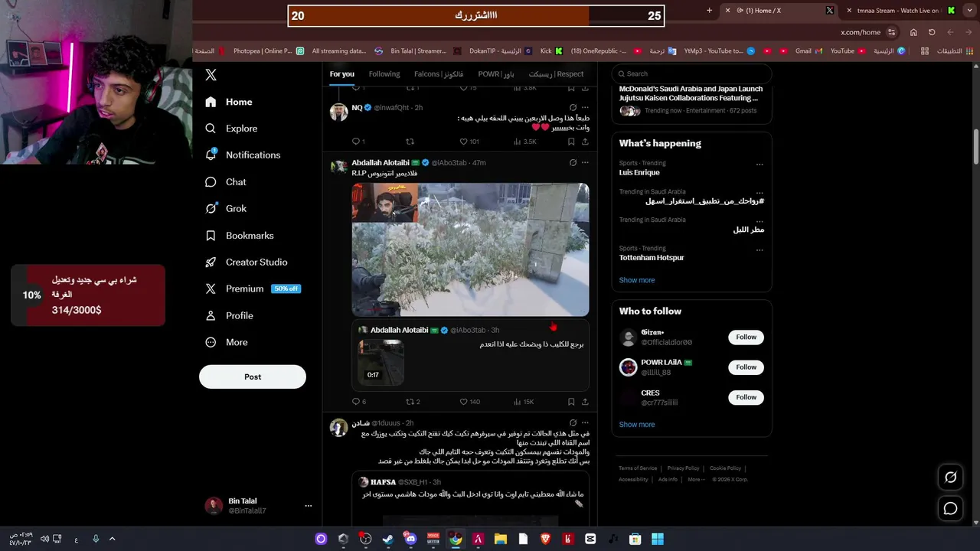Switch to the tmnaa Stream browser tab
The height and width of the screenshot is (551, 980).
(900, 11)
